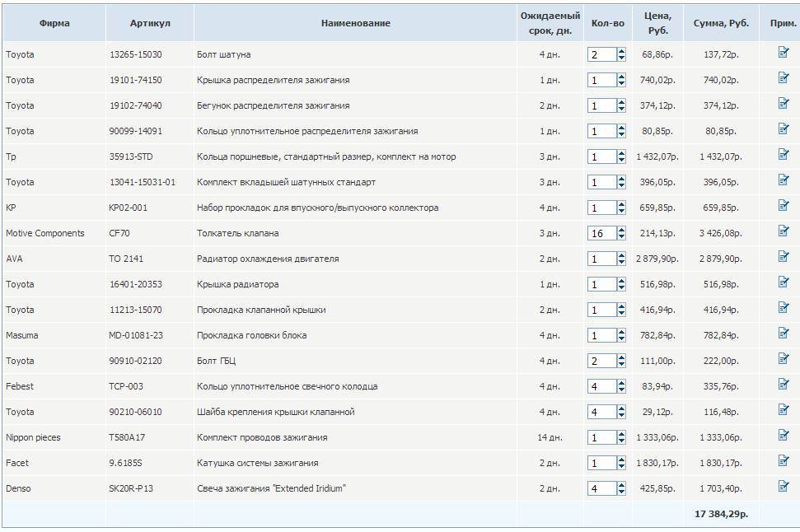Open note icon for Болт шатуна row
The width and height of the screenshot is (800, 532).
pyautogui.click(x=784, y=53)
